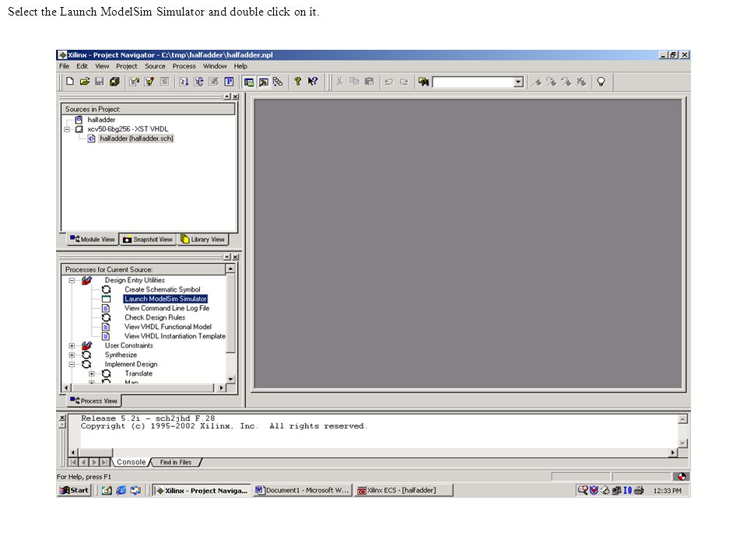Image resolution: width=747 pixels, height=560 pixels.
Task: Collapse the Implement Design node
Action: pos(72,364)
